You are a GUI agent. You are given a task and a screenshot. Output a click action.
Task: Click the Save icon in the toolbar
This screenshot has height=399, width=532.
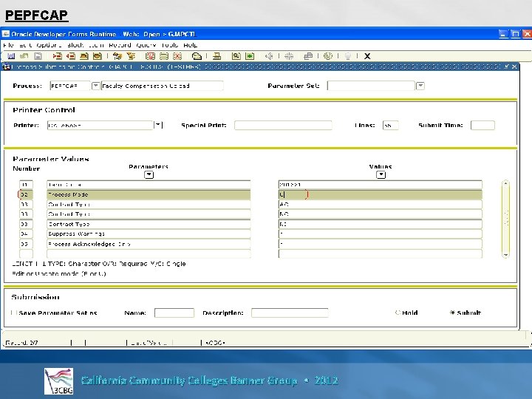(11, 56)
